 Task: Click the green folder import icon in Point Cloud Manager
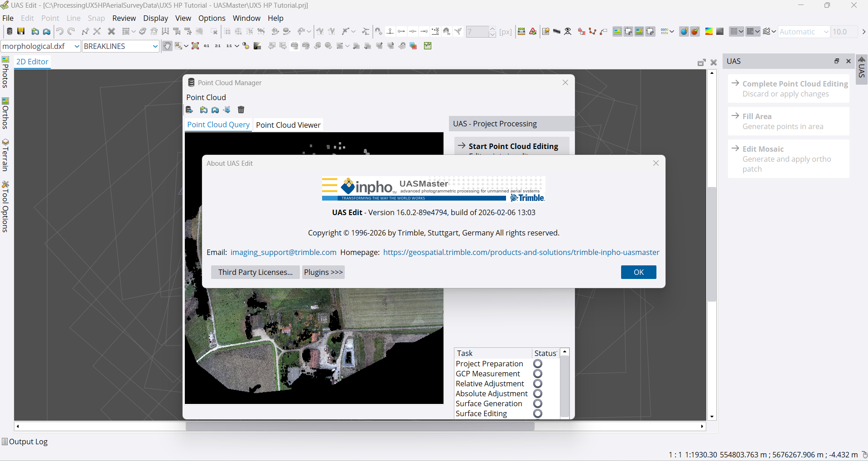[204, 110]
